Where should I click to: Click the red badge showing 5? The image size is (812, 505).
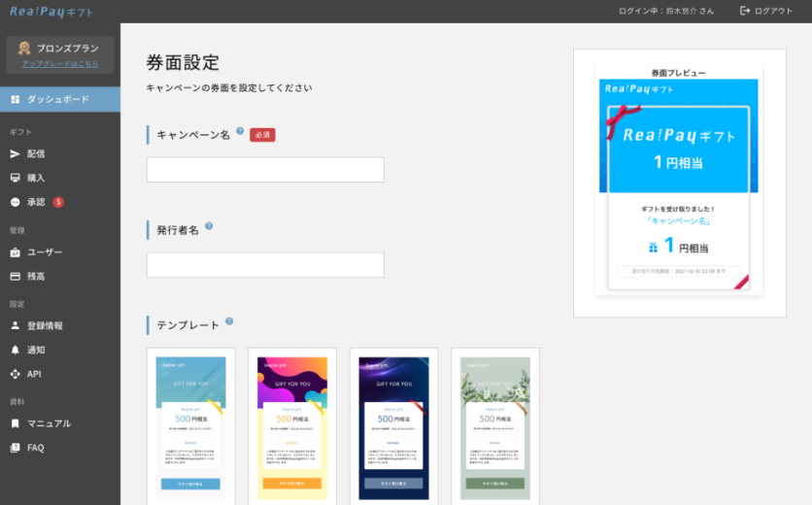coord(58,202)
